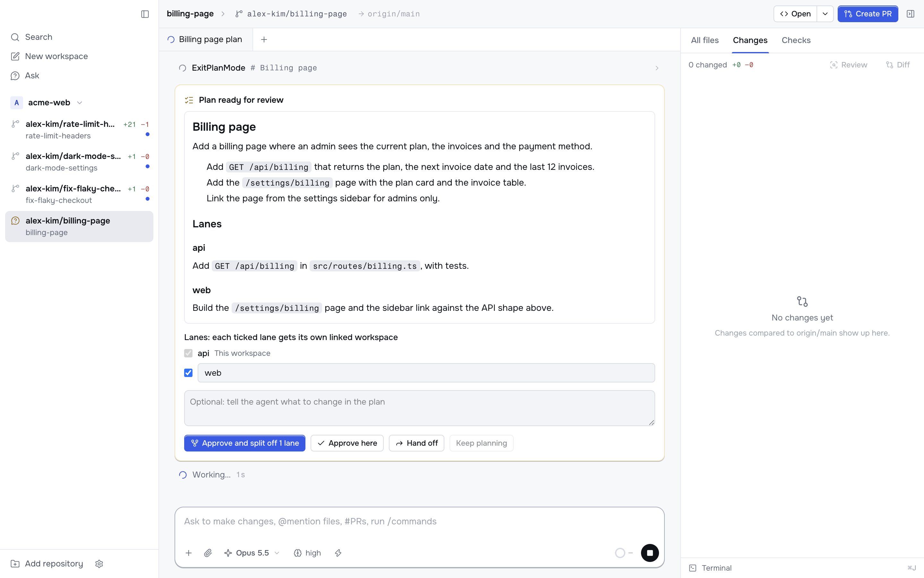Click the Keep planning button
This screenshot has height=578, width=924.
tap(481, 443)
